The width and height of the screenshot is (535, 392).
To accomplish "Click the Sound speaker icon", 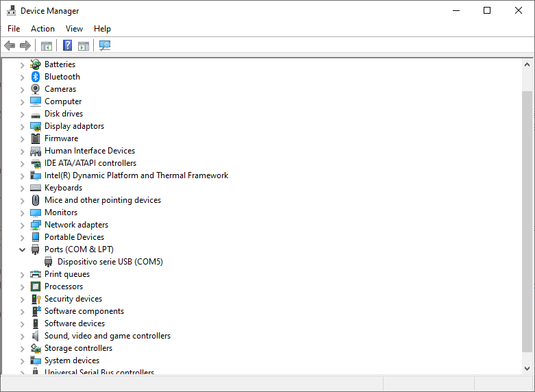I will pos(35,336).
